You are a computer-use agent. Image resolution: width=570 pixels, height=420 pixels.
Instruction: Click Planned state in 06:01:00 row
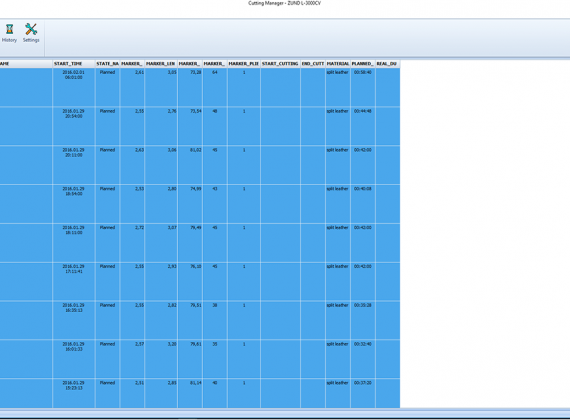click(107, 72)
